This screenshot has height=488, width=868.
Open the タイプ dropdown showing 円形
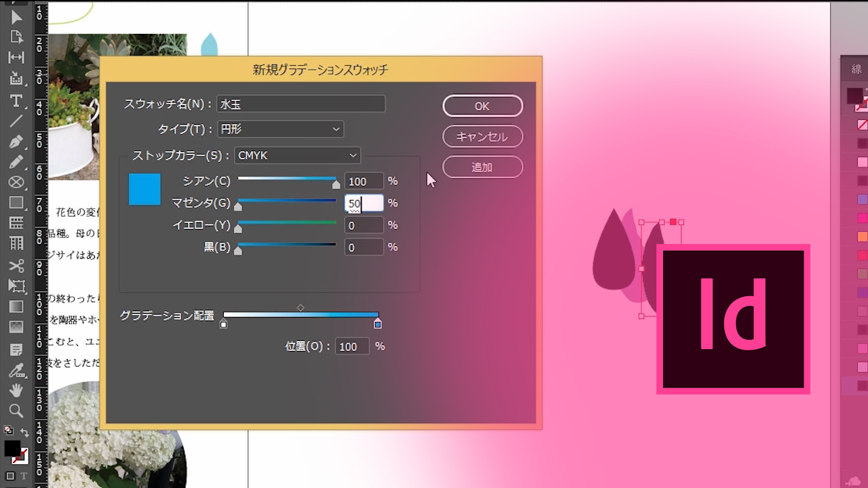[x=280, y=129]
